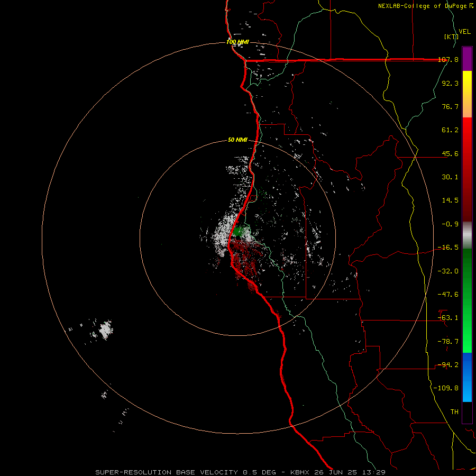The height and width of the screenshot is (476, 476).
Task: Select the -16.5 velocity scale value
Action: pos(448,248)
